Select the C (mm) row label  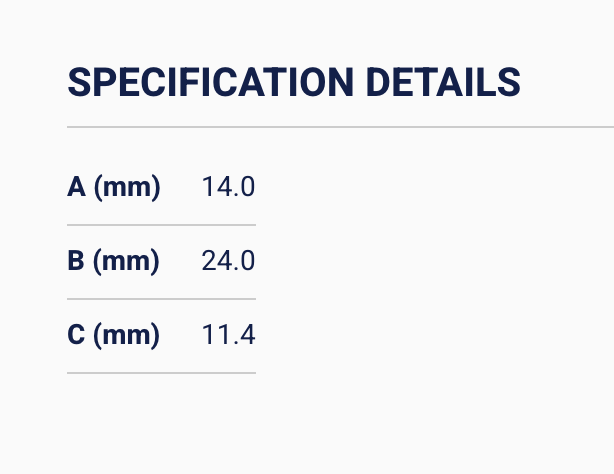point(114,335)
